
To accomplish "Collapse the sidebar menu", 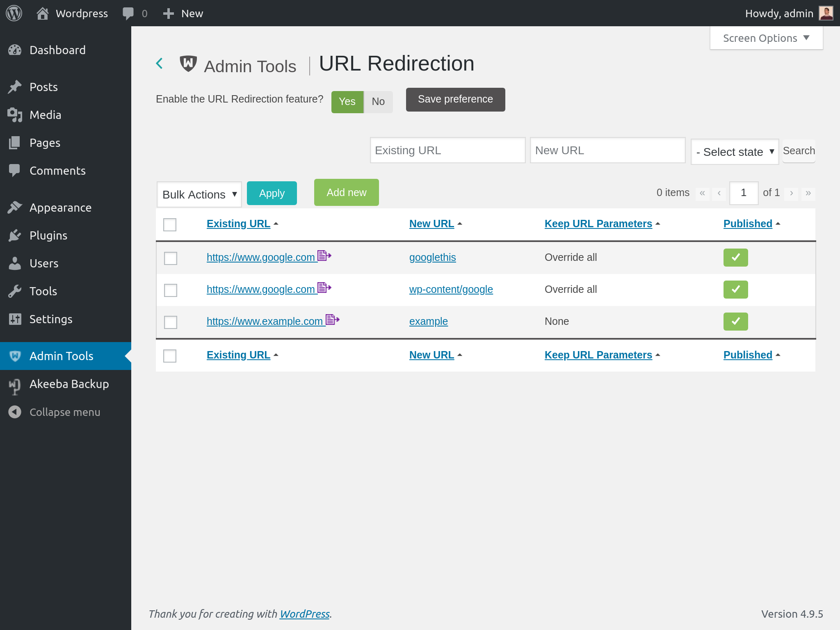I will point(66,412).
